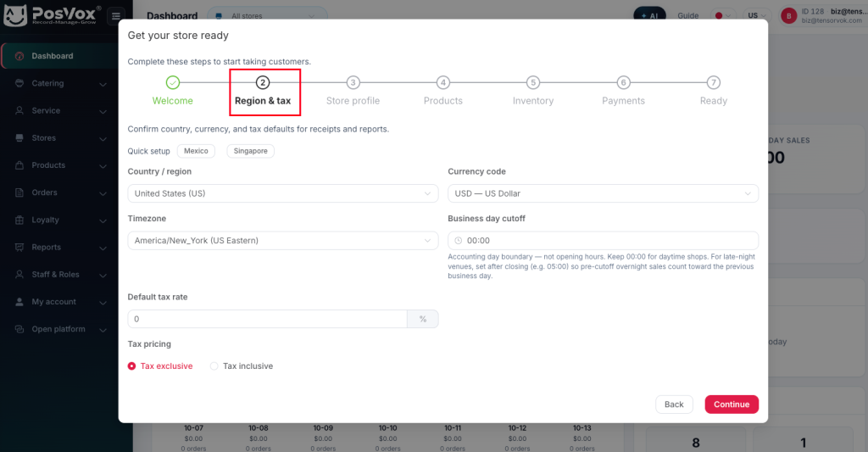
Task: Expand the Staff & Roles chevron
Action: pos(103,276)
